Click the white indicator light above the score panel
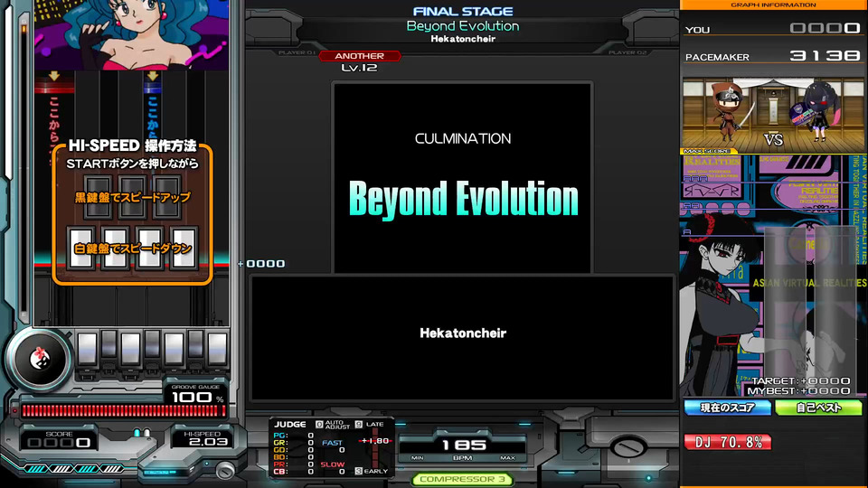868x488 pixels. click(x=146, y=433)
